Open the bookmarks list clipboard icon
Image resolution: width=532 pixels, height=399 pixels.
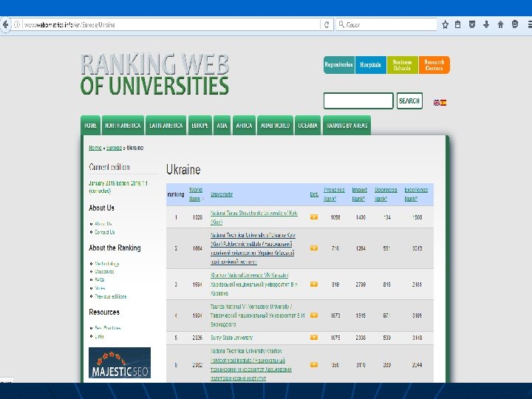point(457,24)
